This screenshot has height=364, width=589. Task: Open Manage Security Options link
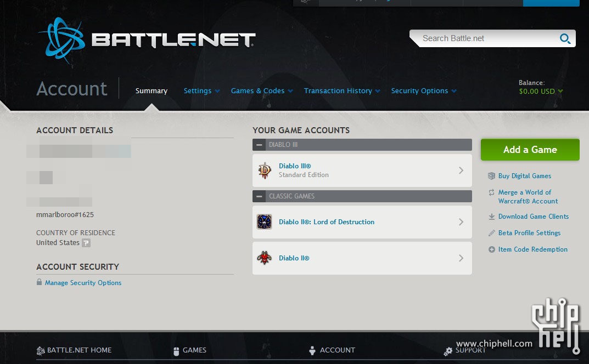click(x=83, y=282)
